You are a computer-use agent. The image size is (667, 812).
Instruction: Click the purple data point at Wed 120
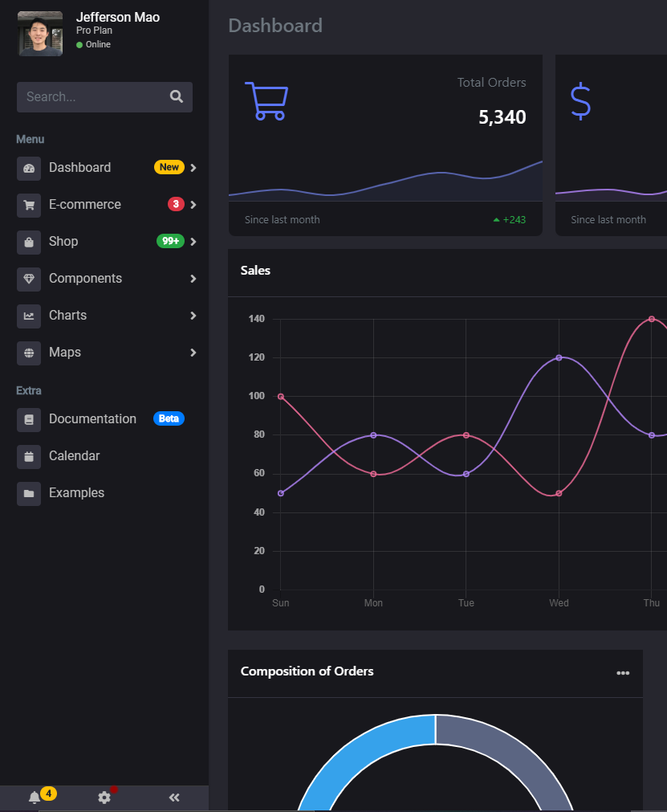point(559,358)
